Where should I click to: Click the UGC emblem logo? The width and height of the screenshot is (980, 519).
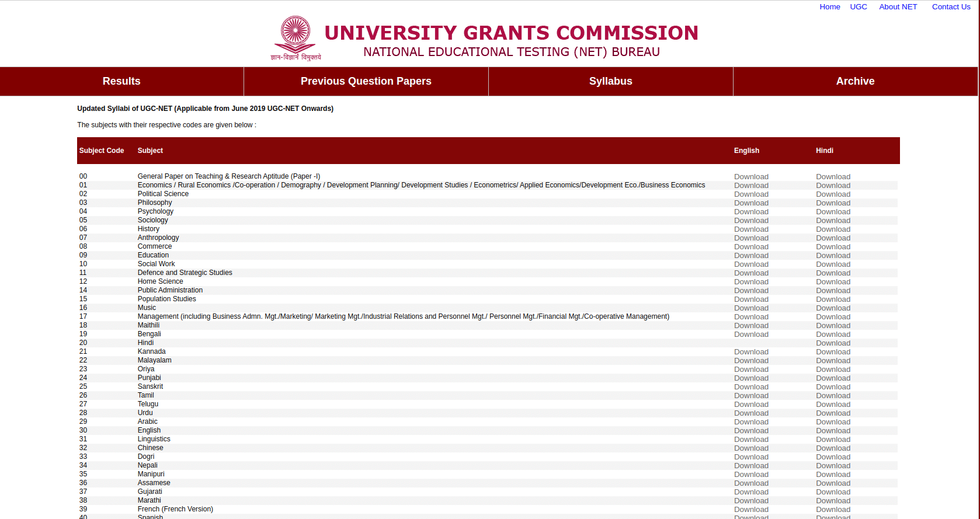pyautogui.click(x=296, y=38)
